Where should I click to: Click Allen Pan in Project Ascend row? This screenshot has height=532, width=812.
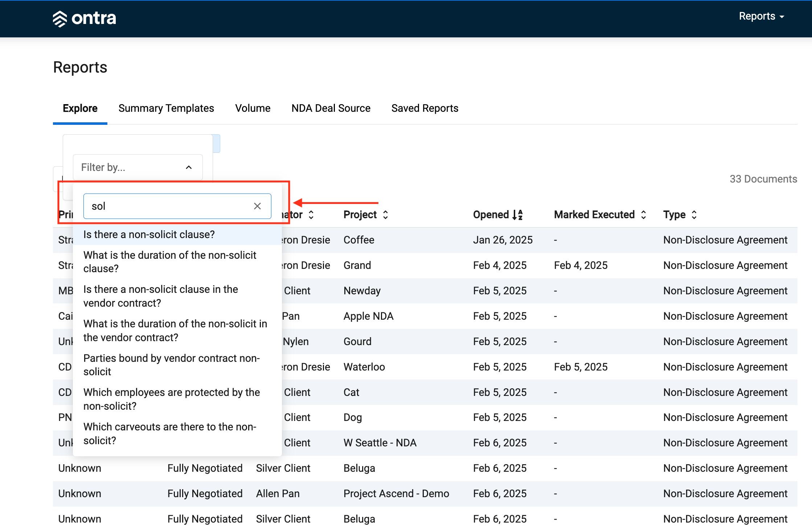(278, 494)
